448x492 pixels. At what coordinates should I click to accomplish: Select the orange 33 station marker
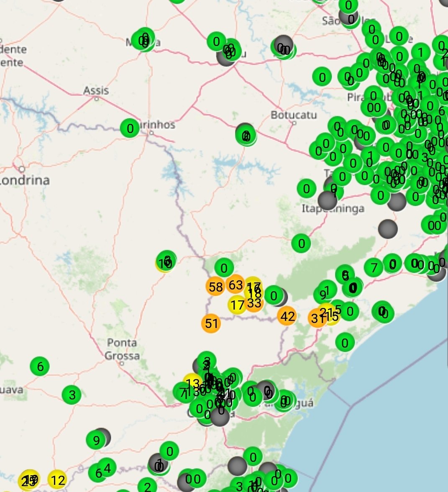click(x=254, y=303)
